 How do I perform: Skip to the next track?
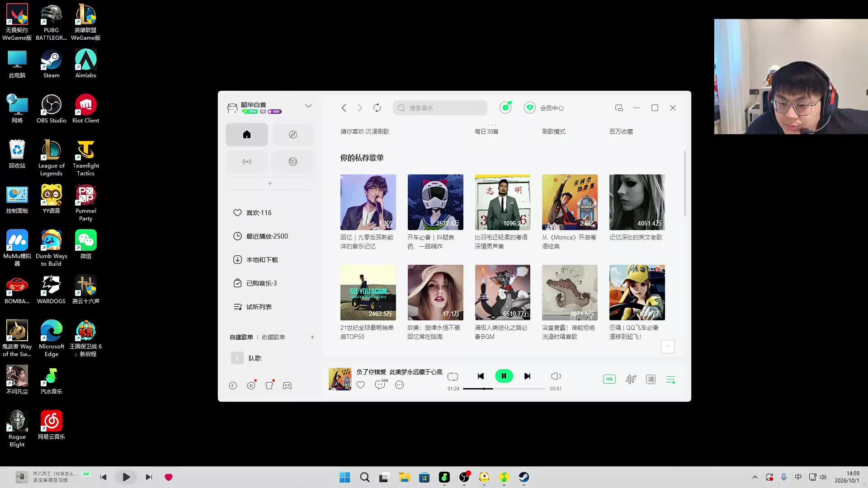tap(527, 376)
